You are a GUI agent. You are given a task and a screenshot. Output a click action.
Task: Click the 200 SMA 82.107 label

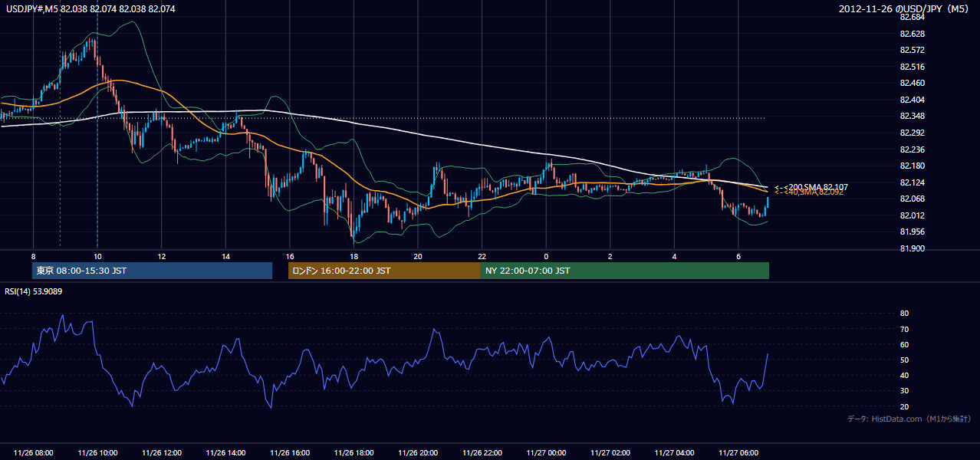811,187
